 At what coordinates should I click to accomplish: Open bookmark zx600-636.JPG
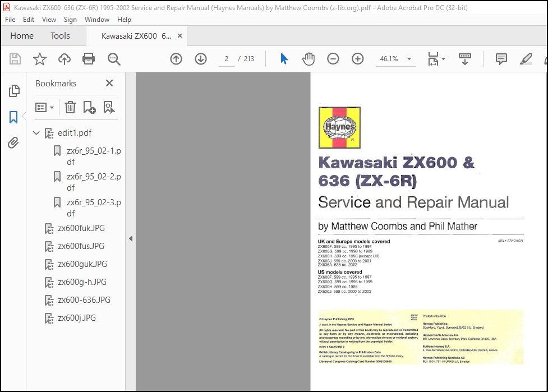coord(84,300)
